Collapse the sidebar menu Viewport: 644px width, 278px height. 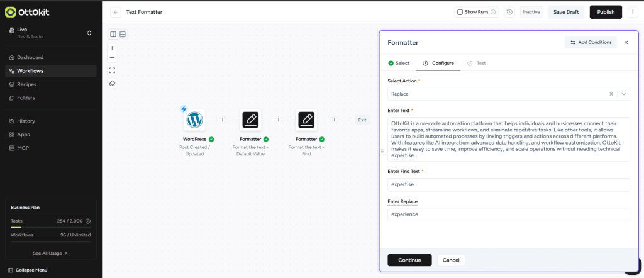pyautogui.click(x=31, y=270)
